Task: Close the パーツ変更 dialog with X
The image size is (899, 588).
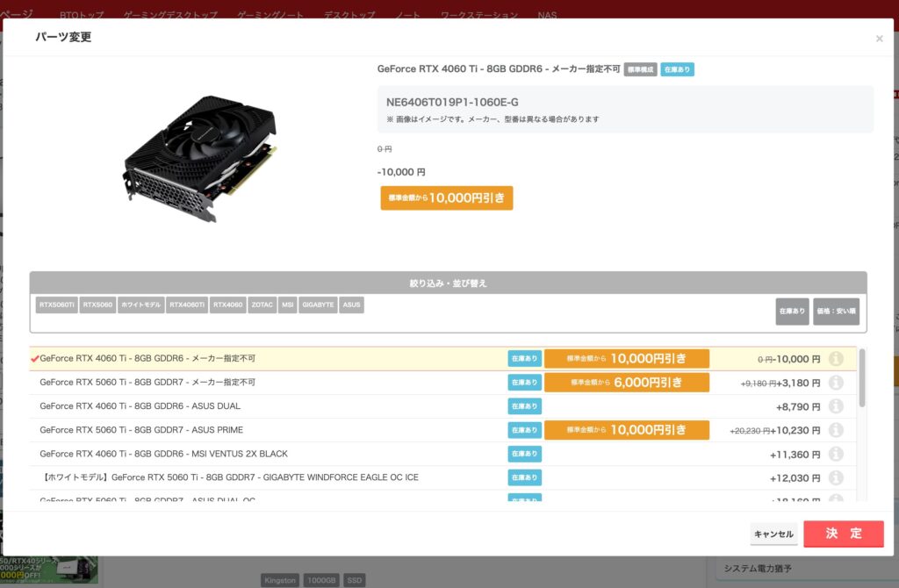Action: (879, 39)
